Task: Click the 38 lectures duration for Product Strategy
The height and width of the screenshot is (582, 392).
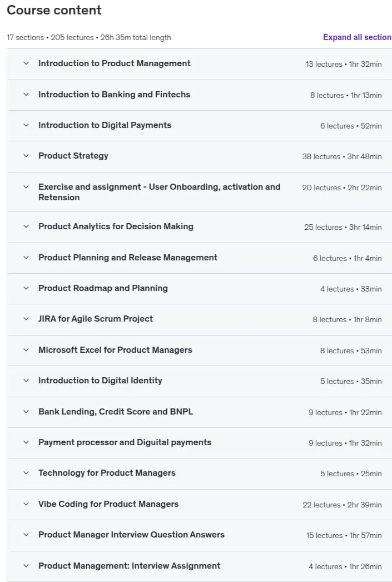Action: click(341, 157)
